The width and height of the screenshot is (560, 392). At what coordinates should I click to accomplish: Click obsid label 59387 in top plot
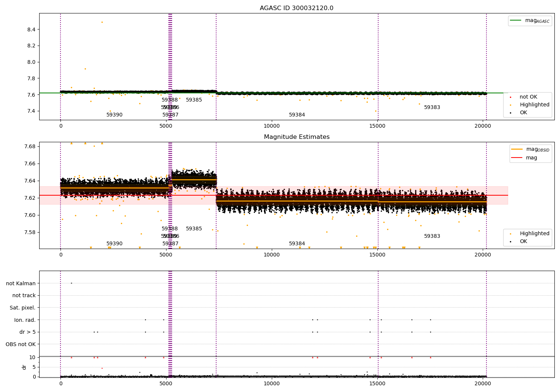171,115
